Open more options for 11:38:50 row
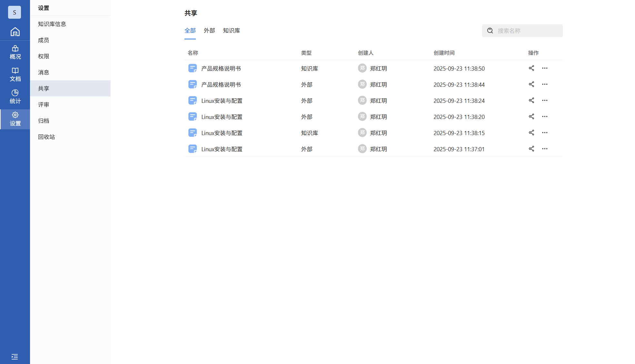Image resolution: width=635 pixels, height=364 pixels. (x=544, y=68)
